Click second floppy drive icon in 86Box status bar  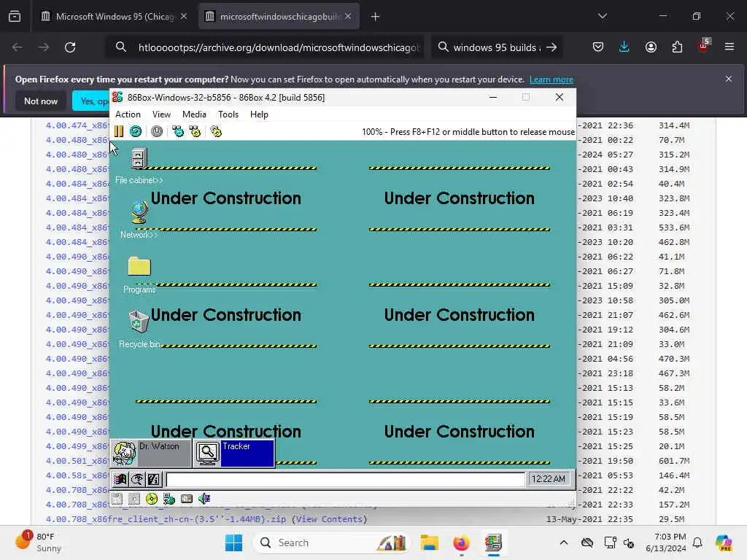tap(134, 499)
